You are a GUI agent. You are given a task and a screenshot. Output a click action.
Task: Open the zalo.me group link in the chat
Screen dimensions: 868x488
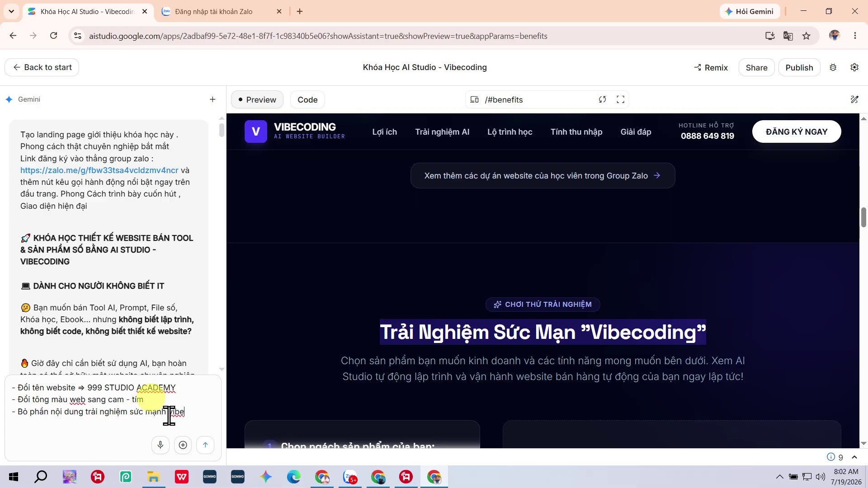99,170
